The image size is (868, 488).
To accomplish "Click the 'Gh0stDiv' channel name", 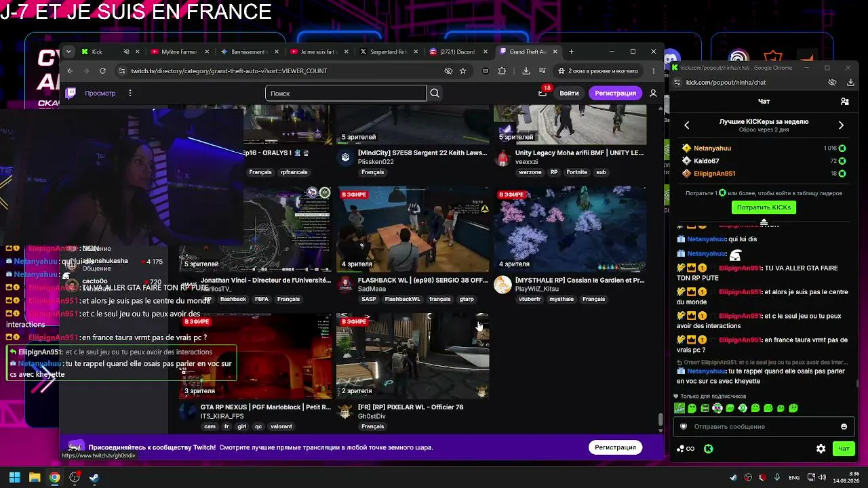I will click(372, 416).
